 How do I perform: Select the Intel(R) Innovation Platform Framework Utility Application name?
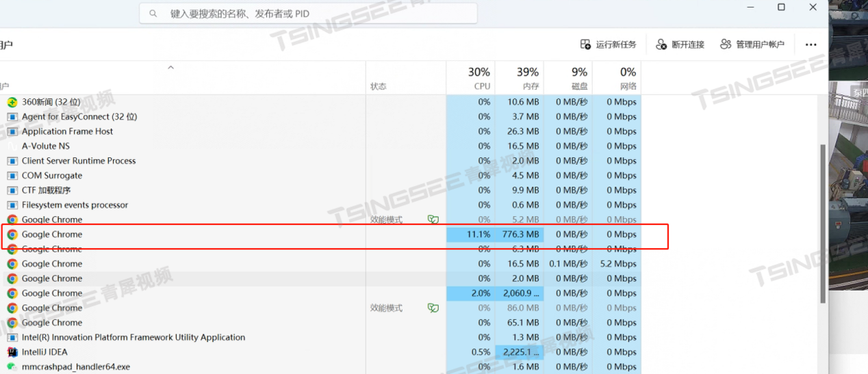(133, 337)
